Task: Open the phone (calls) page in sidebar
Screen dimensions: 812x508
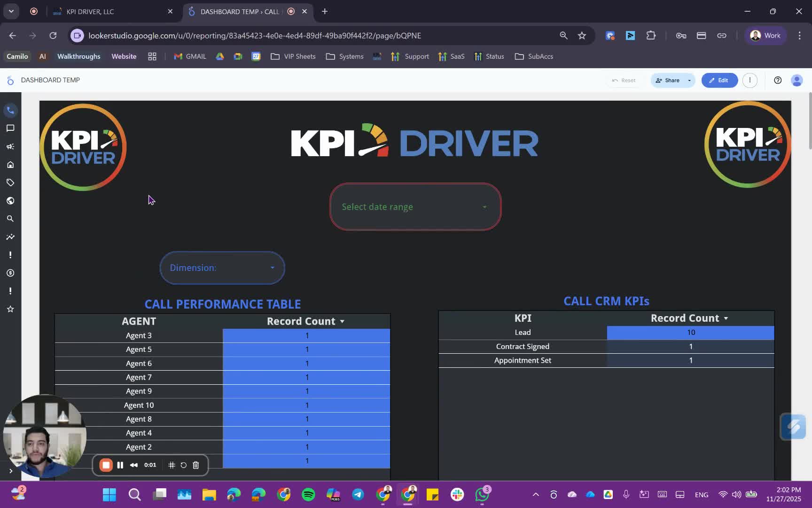Action: [10, 110]
